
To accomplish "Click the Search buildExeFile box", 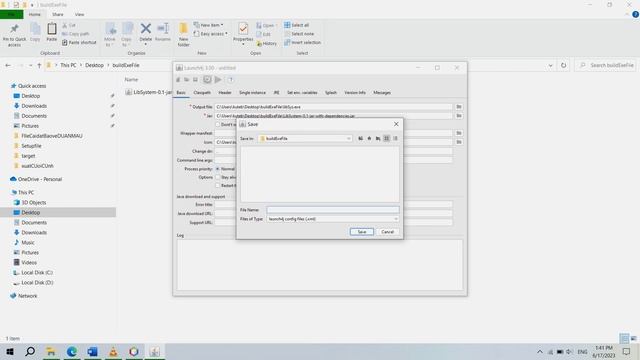I will [606, 65].
